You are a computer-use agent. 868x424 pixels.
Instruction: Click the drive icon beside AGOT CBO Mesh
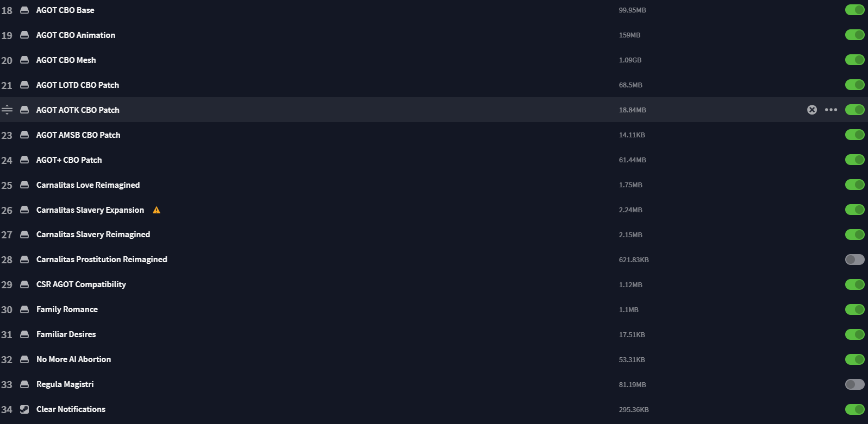click(24, 60)
